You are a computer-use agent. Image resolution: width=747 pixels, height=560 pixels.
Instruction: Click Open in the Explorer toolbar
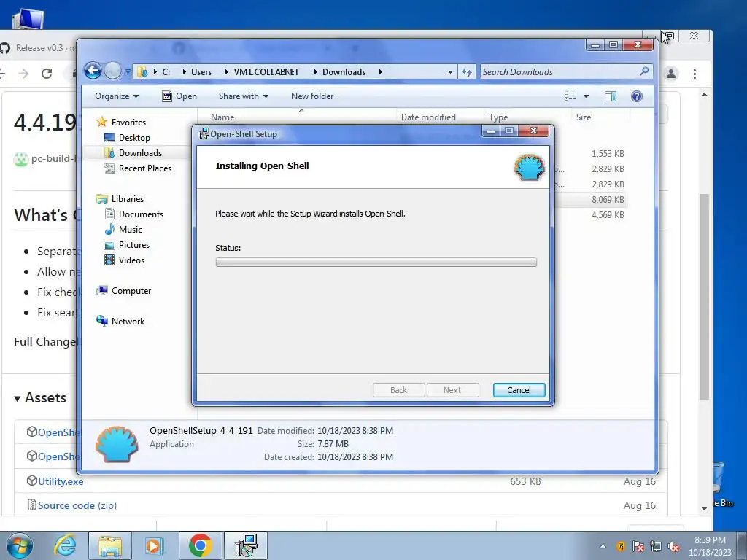pos(179,96)
